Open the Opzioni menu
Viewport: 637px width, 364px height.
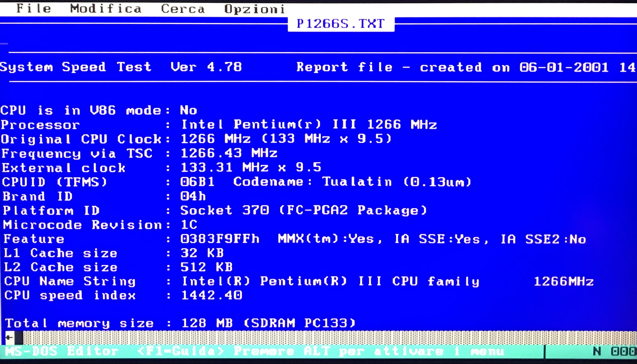tap(254, 9)
